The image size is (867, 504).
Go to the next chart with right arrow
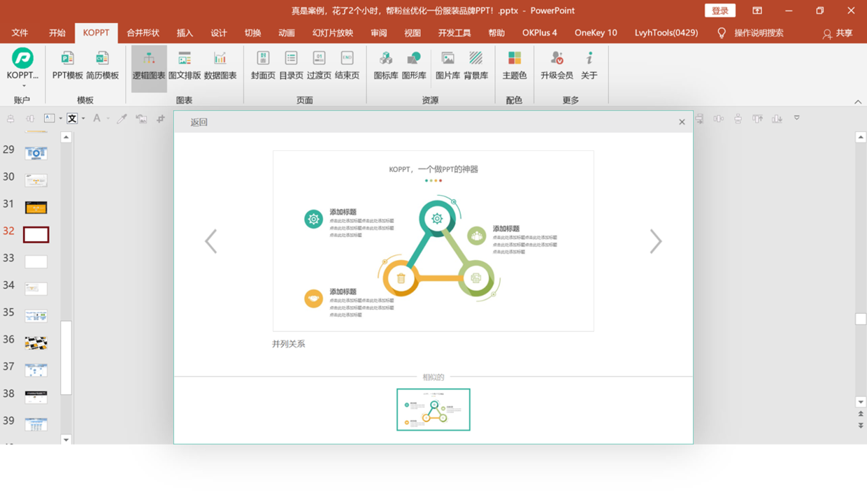point(656,241)
